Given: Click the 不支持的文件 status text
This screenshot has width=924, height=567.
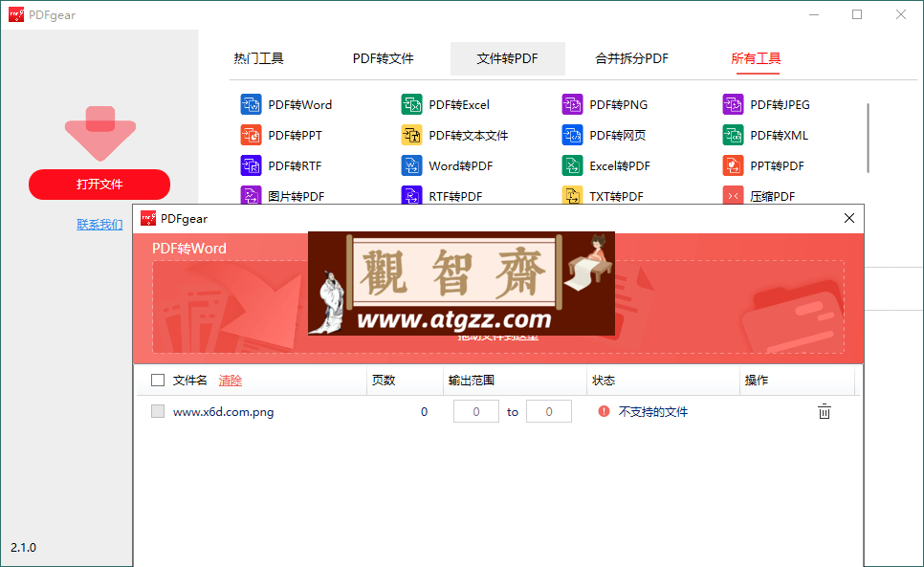Looking at the screenshot, I should point(653,411).
